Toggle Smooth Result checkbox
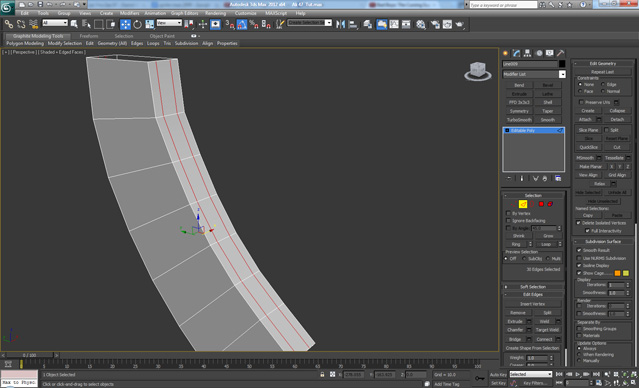The height and width of the screenshot is (388, 639). click(579, 250)
